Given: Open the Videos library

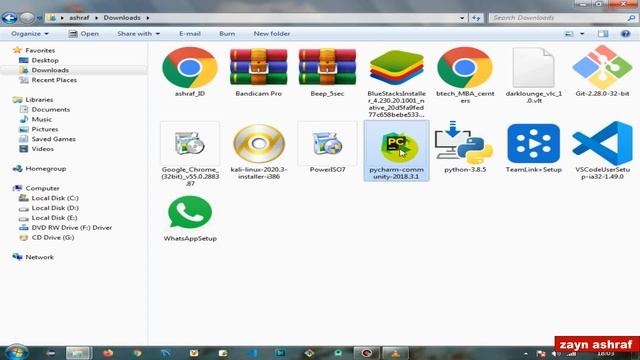Looking at the screenshot, I should point(42,149).
